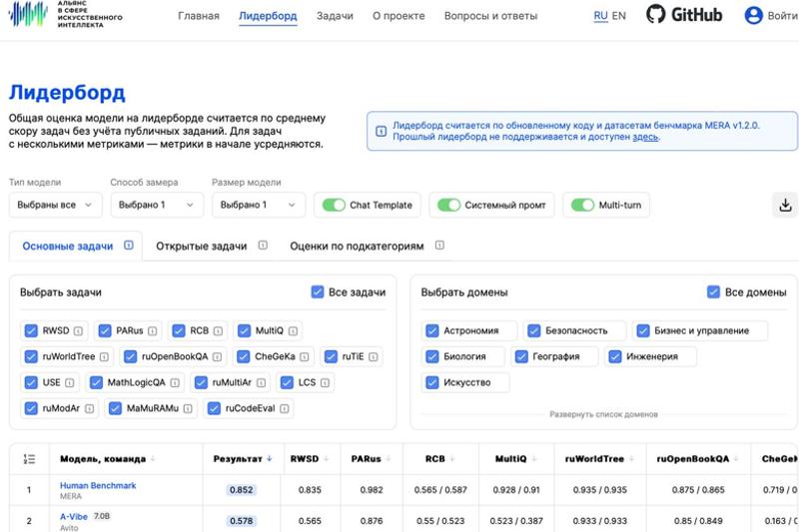799x532 pixels.
Task: Download leaderboard with the download icon
Action: coord(785,205)
